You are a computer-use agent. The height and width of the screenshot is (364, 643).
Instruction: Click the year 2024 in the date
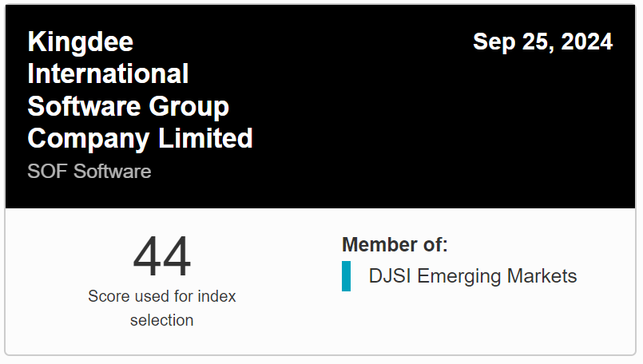(x=586, y=42)
